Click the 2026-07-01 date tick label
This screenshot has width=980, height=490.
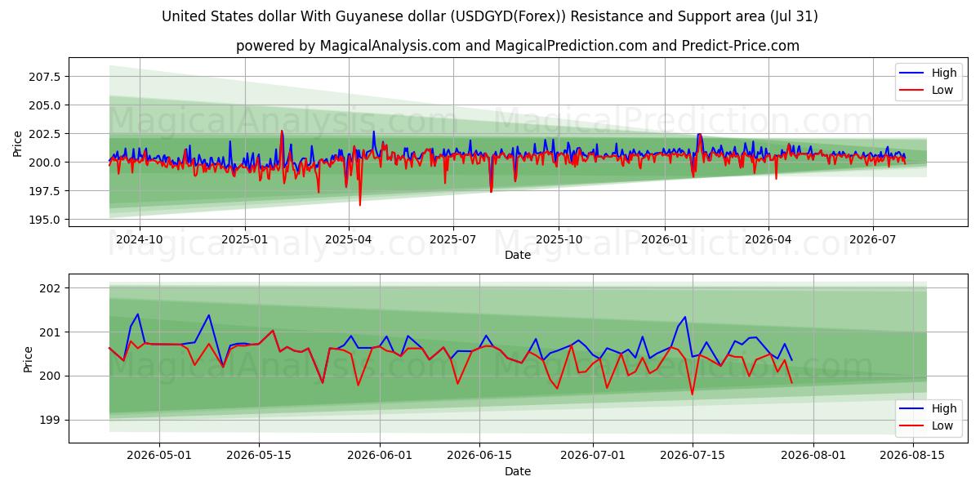pos(594,457)
